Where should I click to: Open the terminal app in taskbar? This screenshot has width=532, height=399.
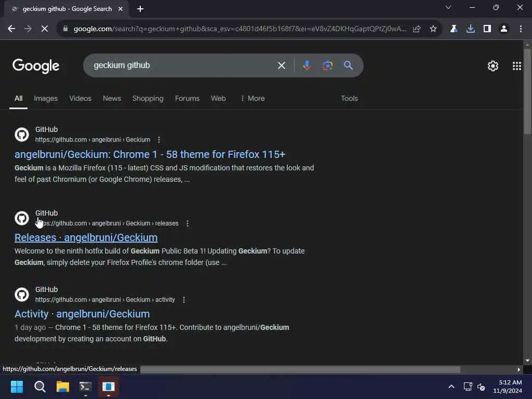pyautogui.click(x=86, y=387)
